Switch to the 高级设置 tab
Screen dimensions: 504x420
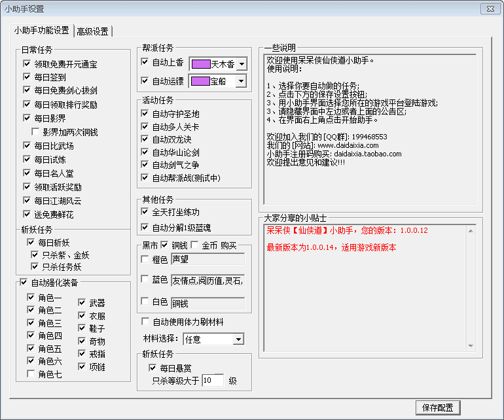point(92,31)
